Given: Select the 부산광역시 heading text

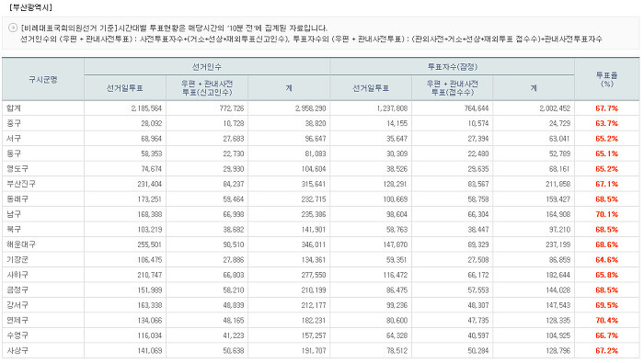Looking at the screenshot, I should (x=30, y=7).
